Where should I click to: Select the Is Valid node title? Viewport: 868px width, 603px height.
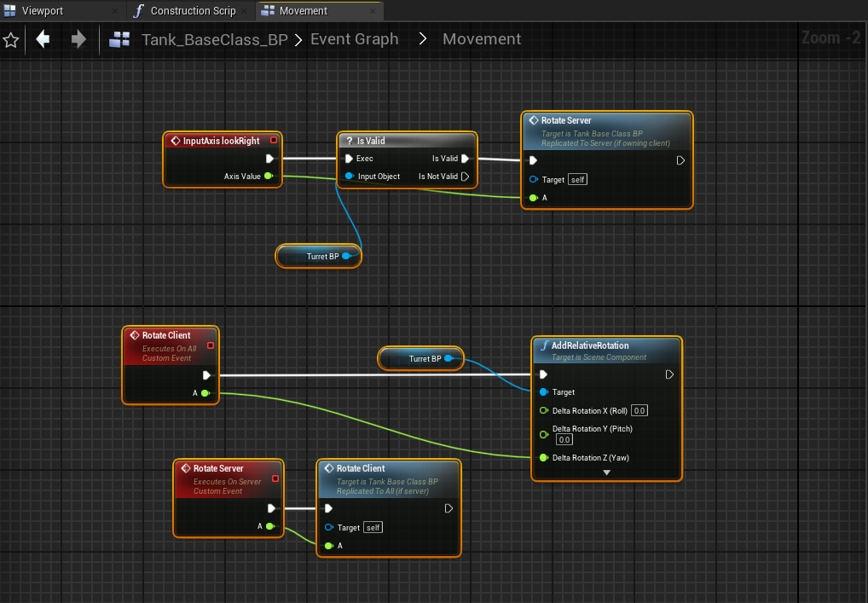370,141
